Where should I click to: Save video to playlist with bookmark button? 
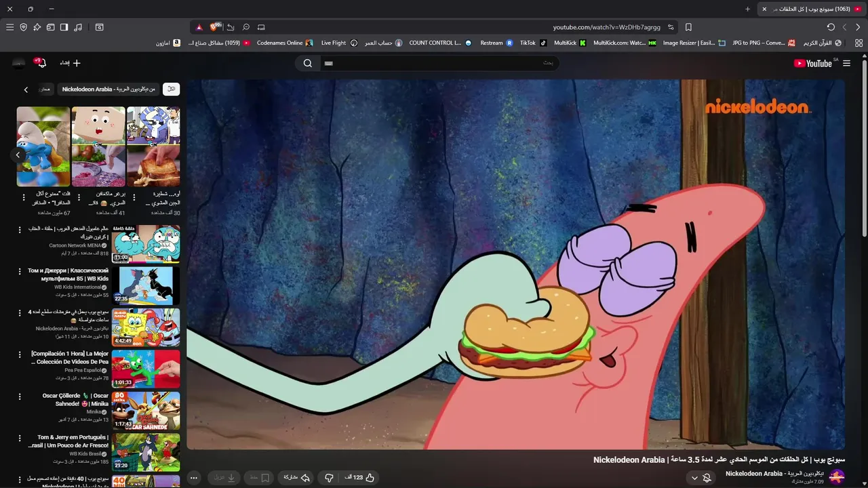259,478
